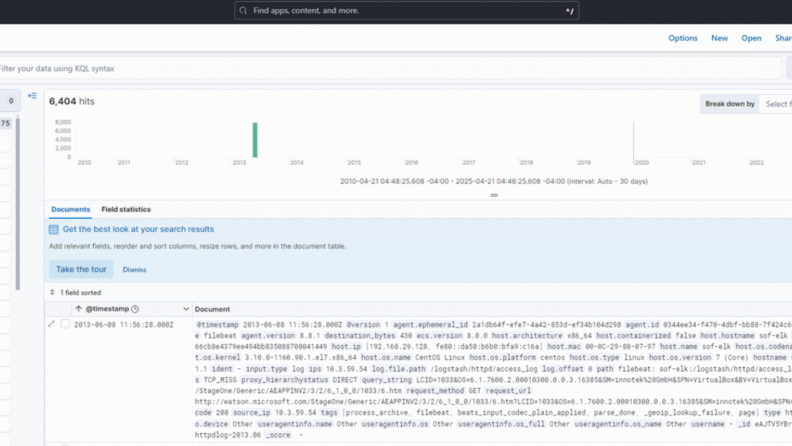This screenshot has height=446, width=792.
Task: Click the 75 field count badge in sidebar
Action: point(6,123)
